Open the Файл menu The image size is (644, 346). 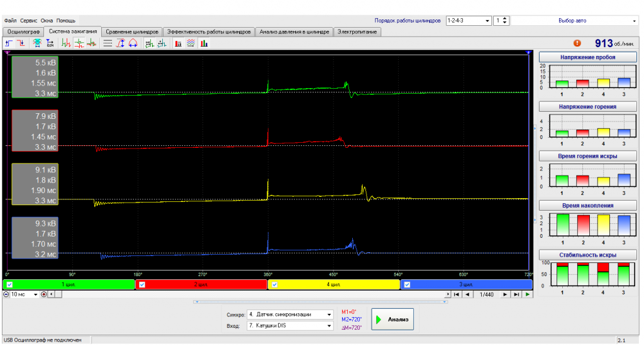click(10, 21)
